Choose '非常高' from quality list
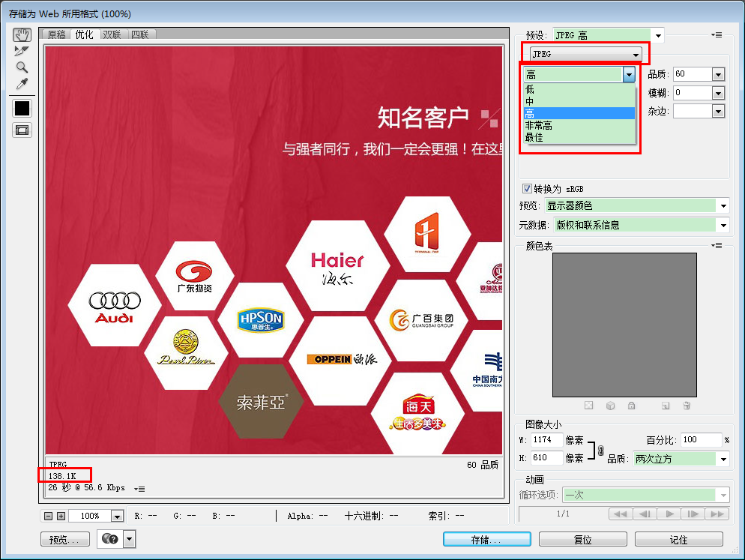The height and width of the screenshot is (560, 745). click(x=539, y=126)
